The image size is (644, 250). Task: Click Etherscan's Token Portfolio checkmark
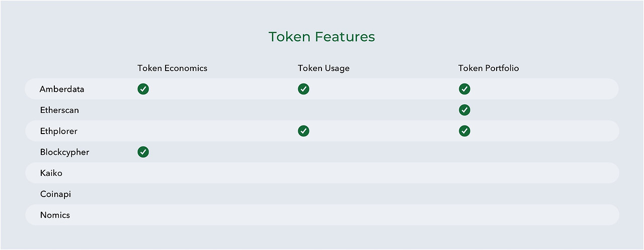464,110
